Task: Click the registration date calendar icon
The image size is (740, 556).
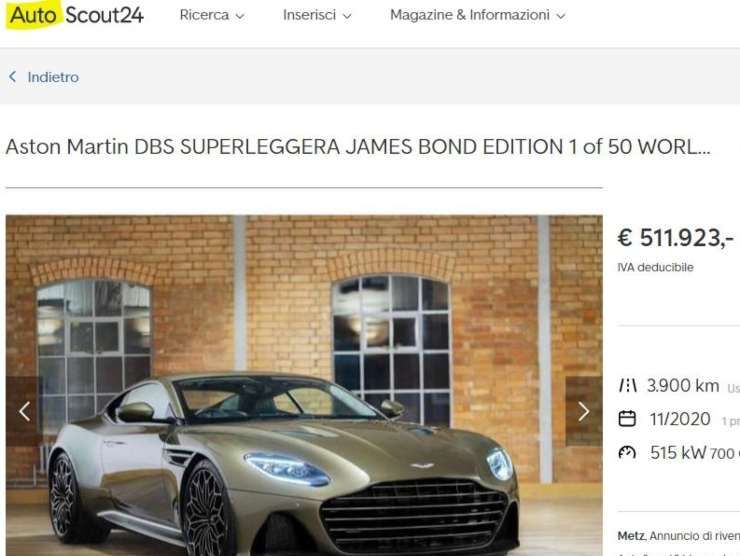Action: 627,419
